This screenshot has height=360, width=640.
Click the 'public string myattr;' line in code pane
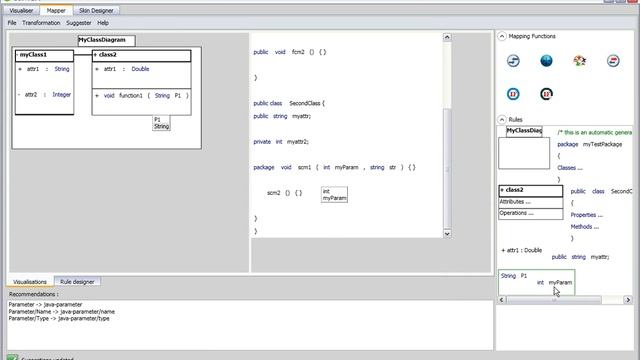point(282,116)
